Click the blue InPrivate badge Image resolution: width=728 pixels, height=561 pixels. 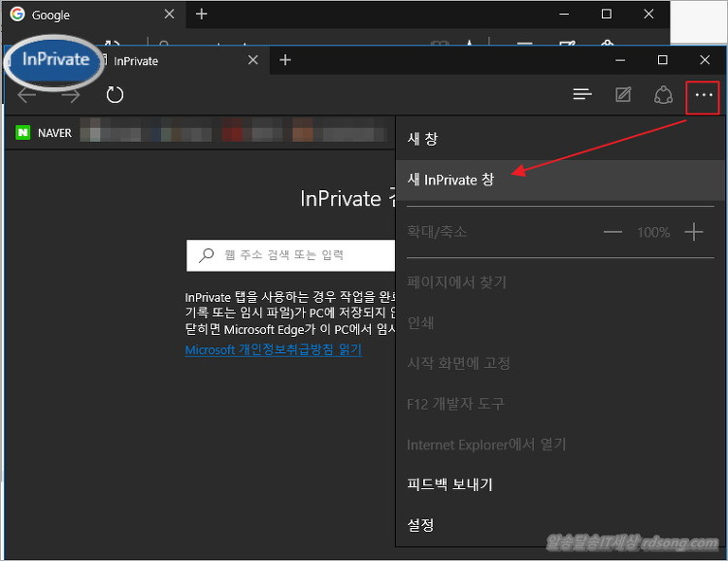tap(55, 60)
